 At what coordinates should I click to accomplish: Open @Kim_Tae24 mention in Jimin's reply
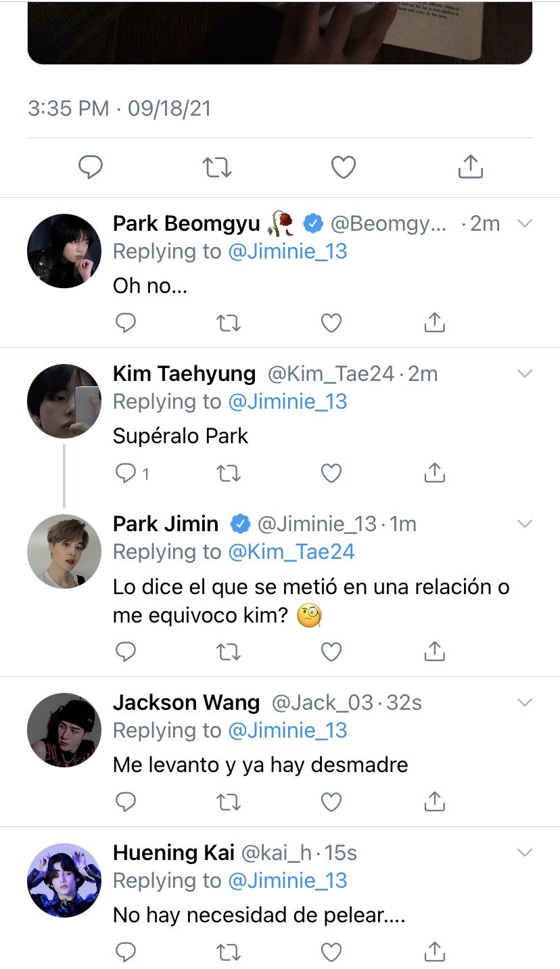(x=291, y=552)
